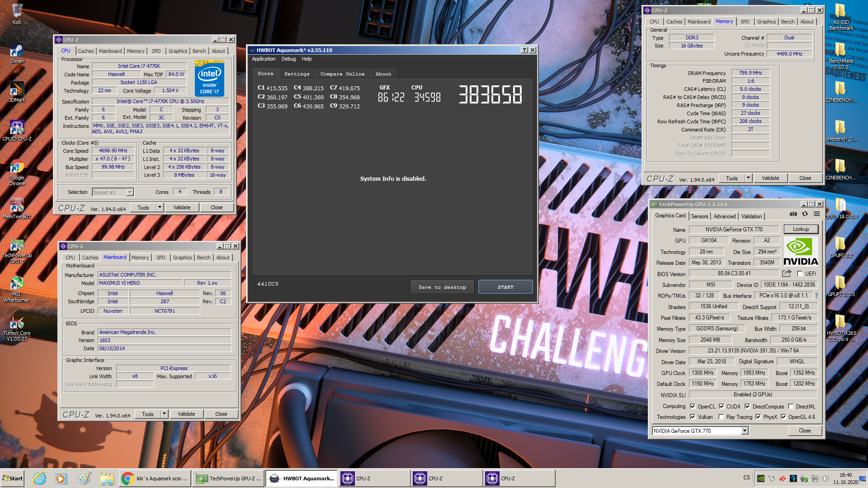Click the volume speaker tray icon

click(x=826, y=479)
